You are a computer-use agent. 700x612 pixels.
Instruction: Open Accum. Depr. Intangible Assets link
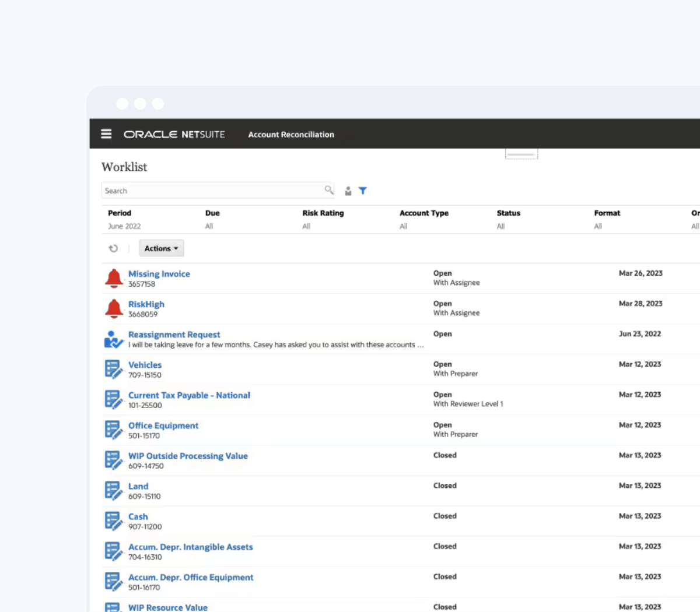[x=191, y=547]
